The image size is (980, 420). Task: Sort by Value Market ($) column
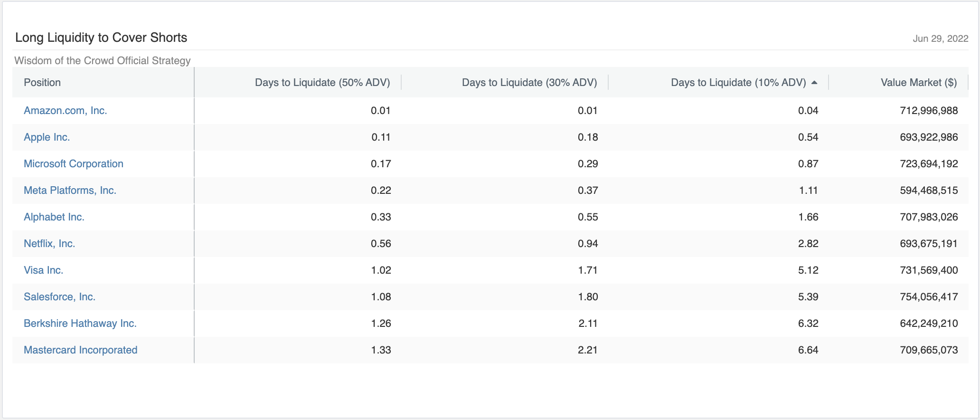918,83
